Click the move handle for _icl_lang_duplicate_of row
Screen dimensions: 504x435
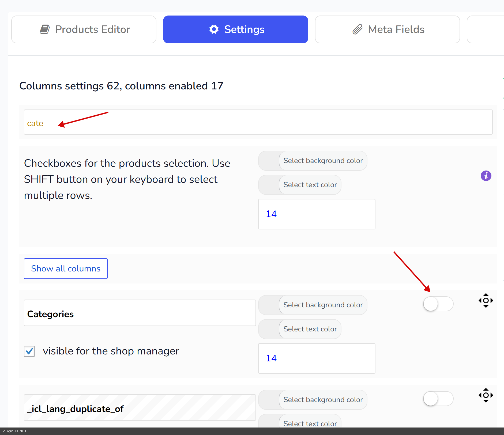click(486, 395)
